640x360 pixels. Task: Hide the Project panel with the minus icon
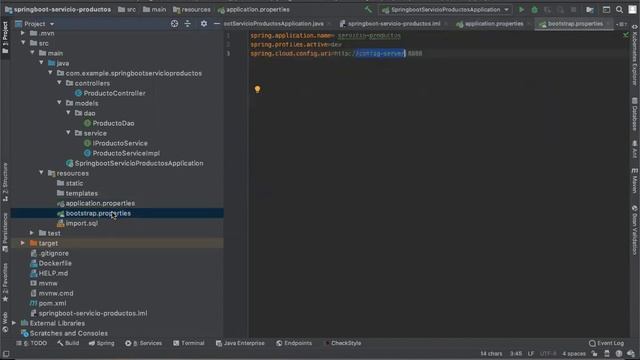(217, 24)
